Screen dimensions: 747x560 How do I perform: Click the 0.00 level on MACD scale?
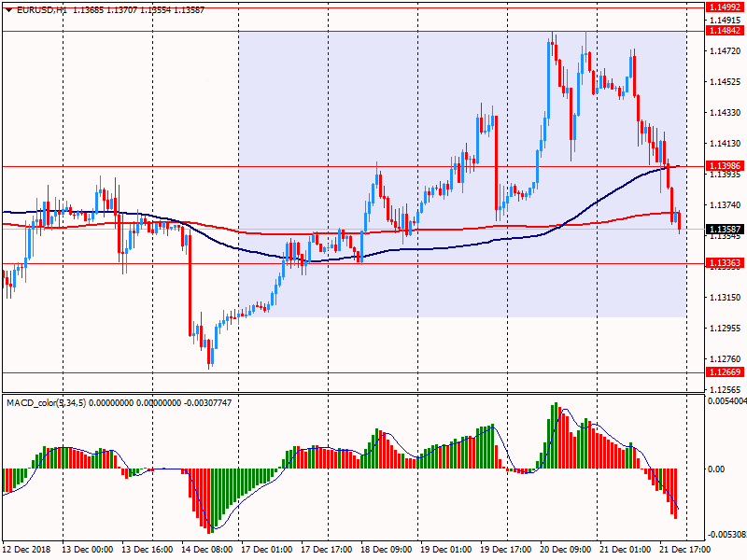tap(716, 469)
